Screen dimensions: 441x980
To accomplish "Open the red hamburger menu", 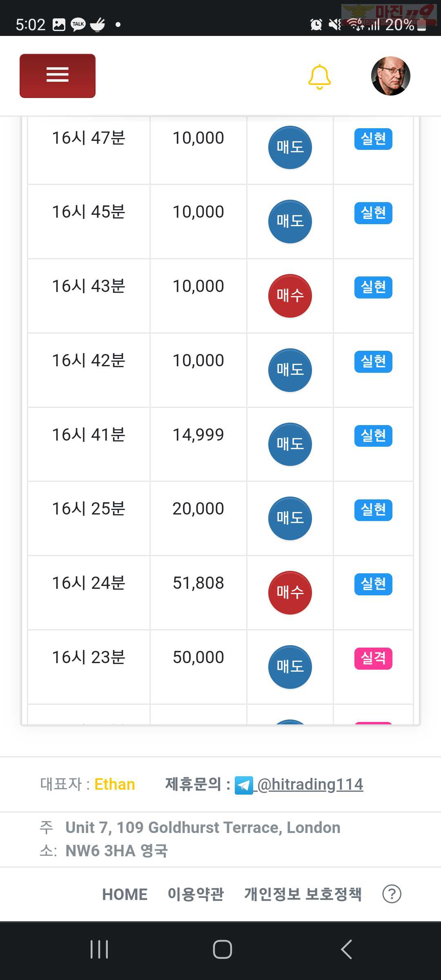I will (58, 76).
